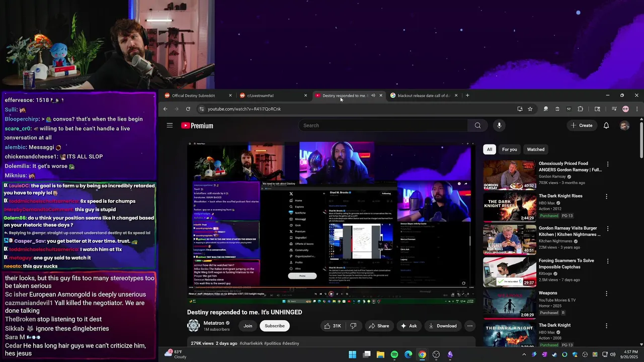Select the All filter chip
Image resolution: width=644 pixels, height=362 pixels.
(x=490, y=149)
